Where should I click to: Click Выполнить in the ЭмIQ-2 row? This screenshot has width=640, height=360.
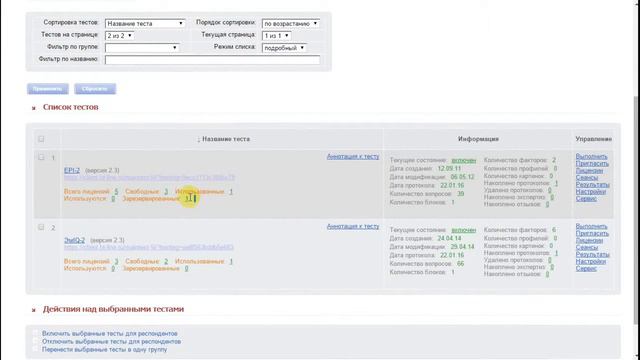coord(591,226)
